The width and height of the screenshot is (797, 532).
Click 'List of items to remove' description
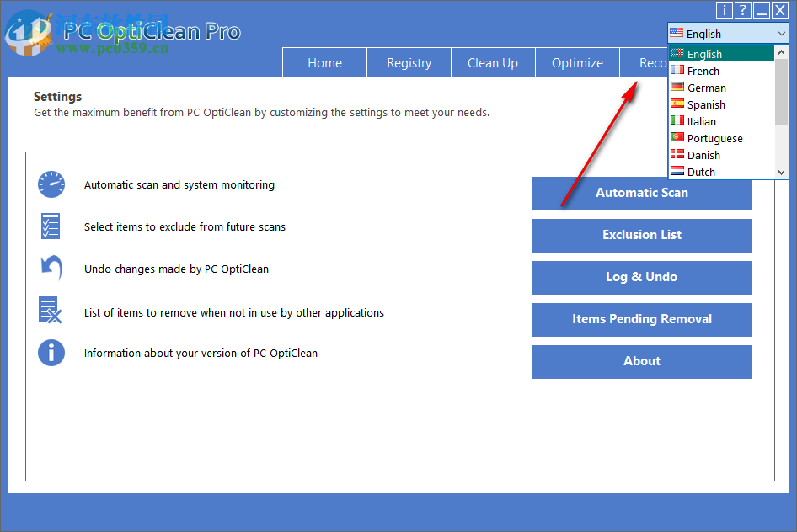234,312
